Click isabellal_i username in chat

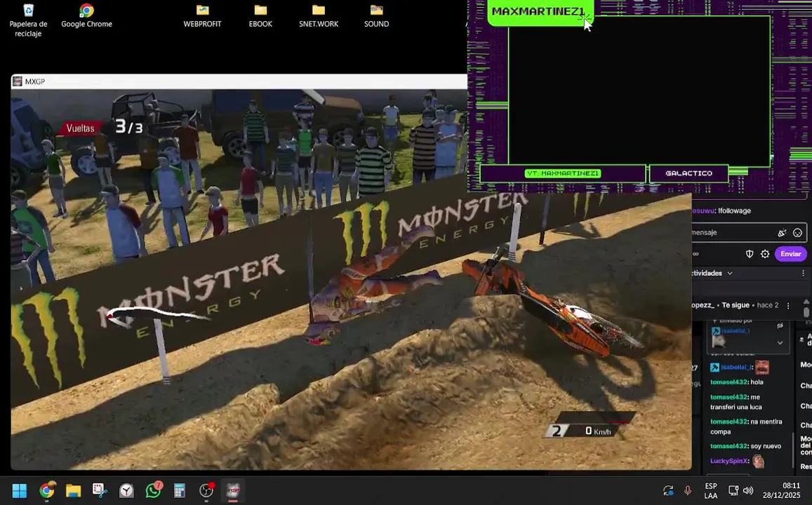736,368
